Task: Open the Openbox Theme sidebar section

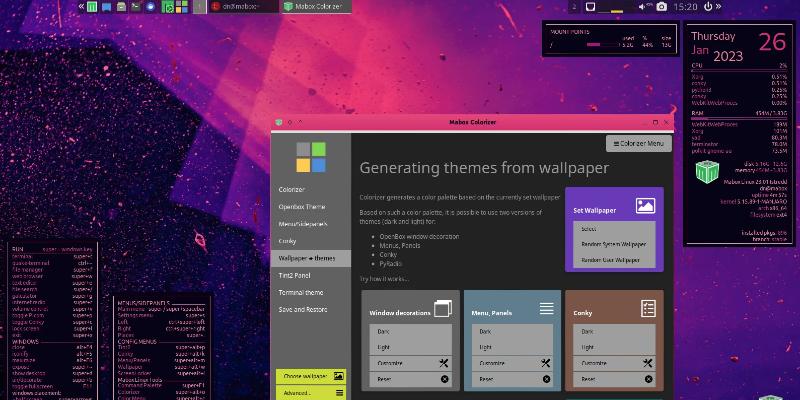Action: tap(300, 206)
